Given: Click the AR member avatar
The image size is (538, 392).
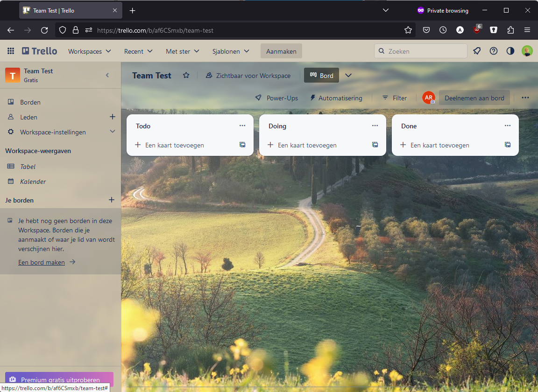Looking at the screenshot, I should [x=428, y=98].
